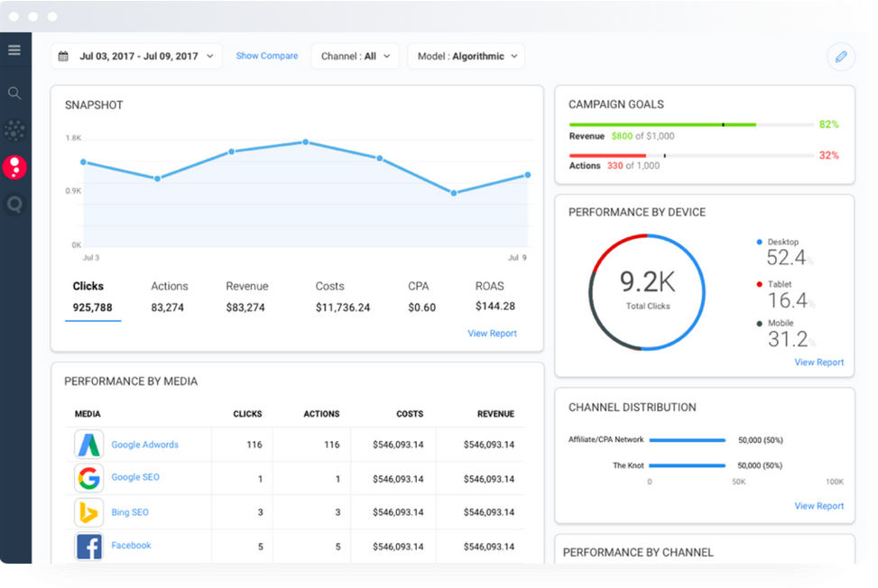Click the Facebook logo icon
The height and width of the screenshot is (588, 878).
88,546
